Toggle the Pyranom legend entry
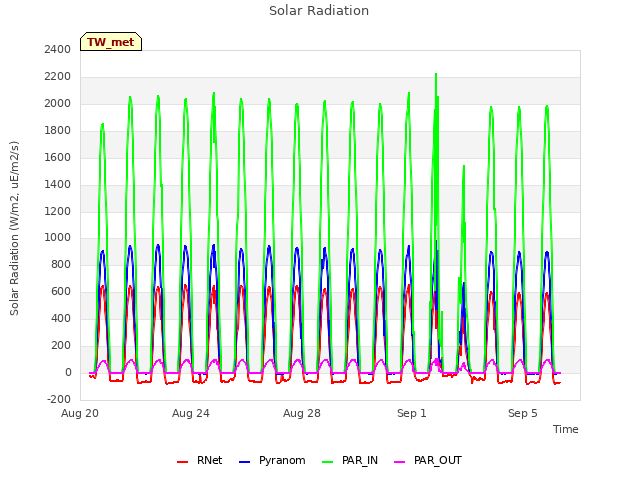640x480 pixels. [272, 460]
